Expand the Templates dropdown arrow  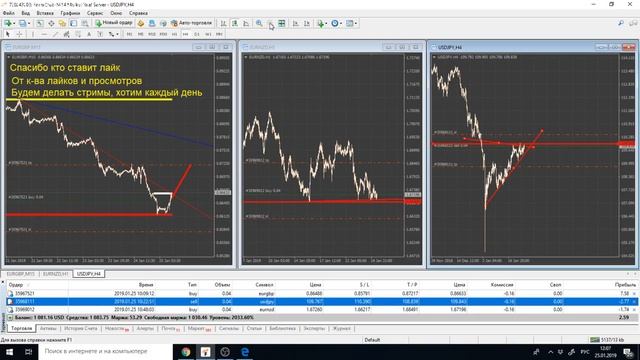356,24
